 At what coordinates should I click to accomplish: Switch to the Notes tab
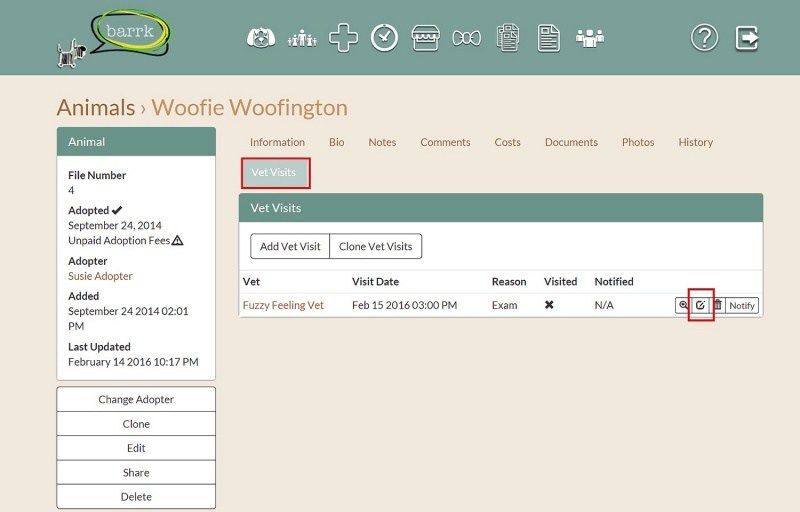coord(382,142)
